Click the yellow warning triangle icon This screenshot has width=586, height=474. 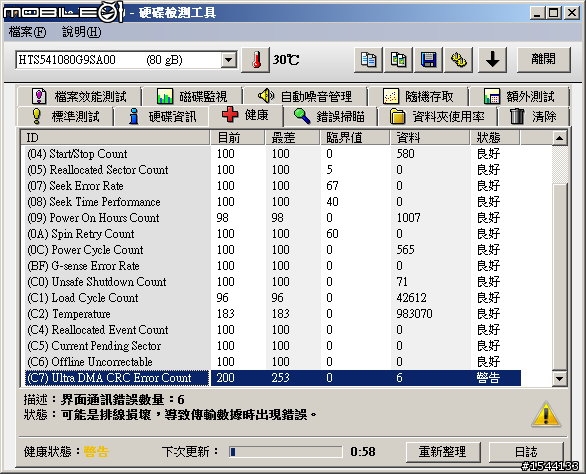click(546, 414)
